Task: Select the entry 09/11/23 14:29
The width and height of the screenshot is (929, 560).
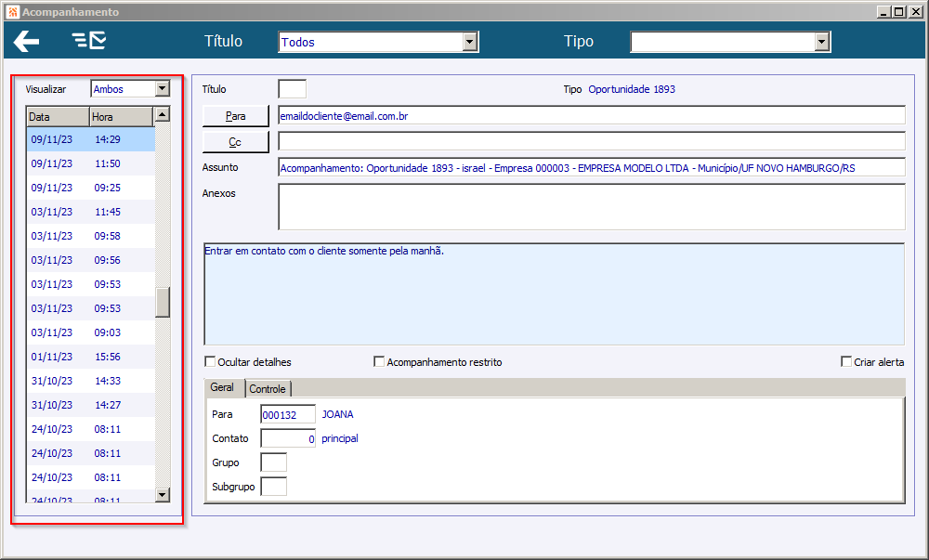Action: coord(91,139)
